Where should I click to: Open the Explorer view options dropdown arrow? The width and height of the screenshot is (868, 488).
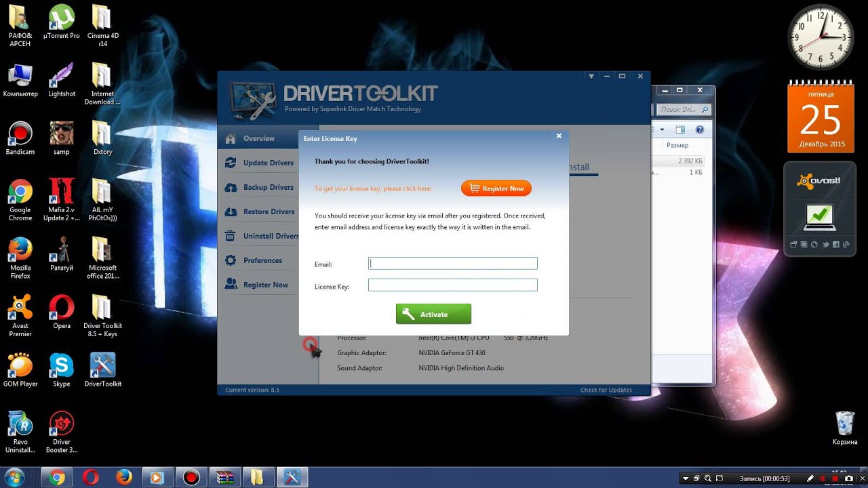[662, 129]
